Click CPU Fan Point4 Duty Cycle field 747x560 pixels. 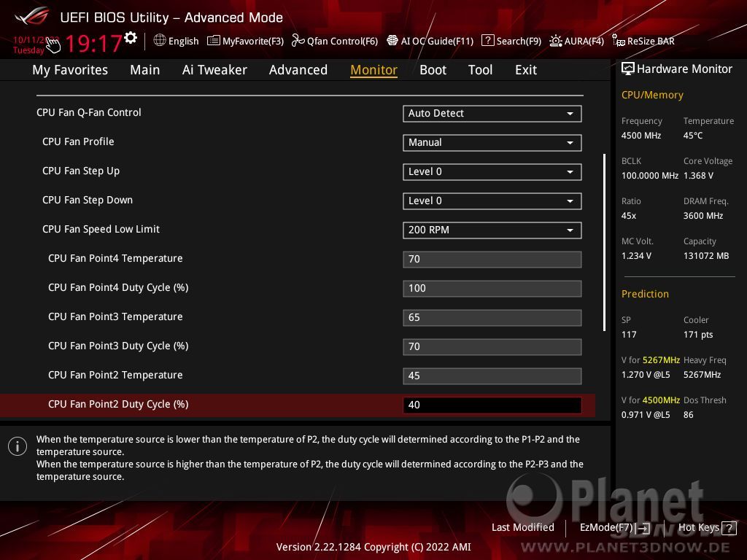[492, 288]
